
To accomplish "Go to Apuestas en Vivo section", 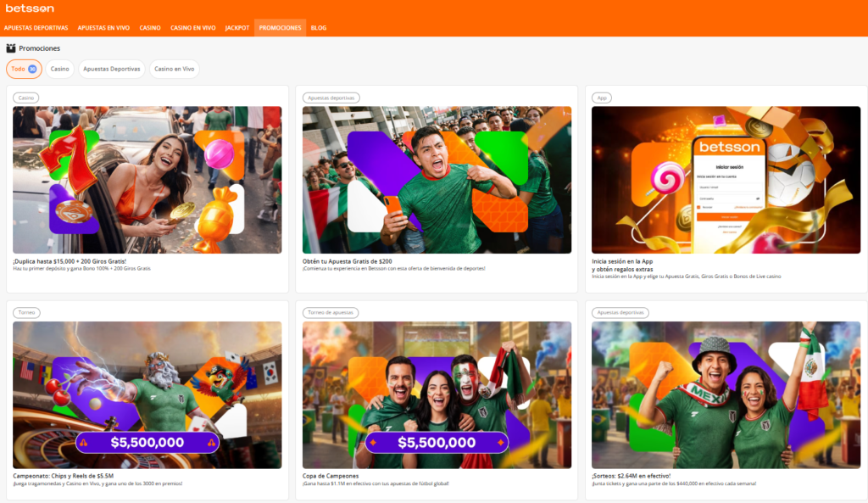I will point(103,28).
